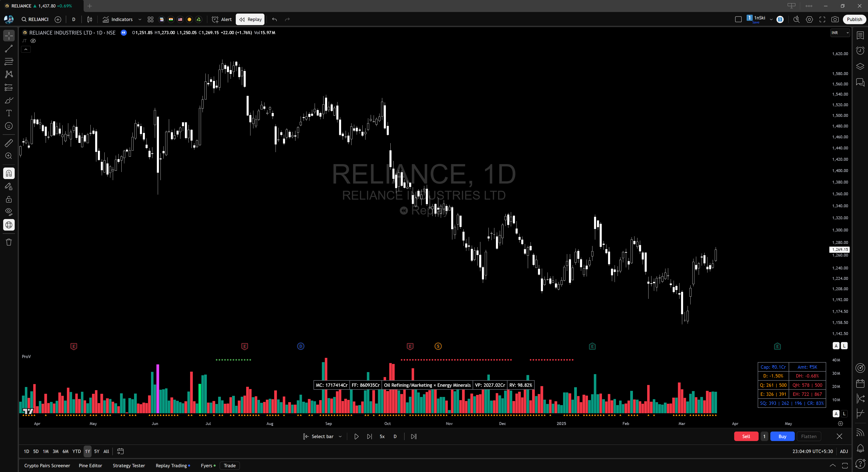Toggle lock all drawing tools

point(9,199)
